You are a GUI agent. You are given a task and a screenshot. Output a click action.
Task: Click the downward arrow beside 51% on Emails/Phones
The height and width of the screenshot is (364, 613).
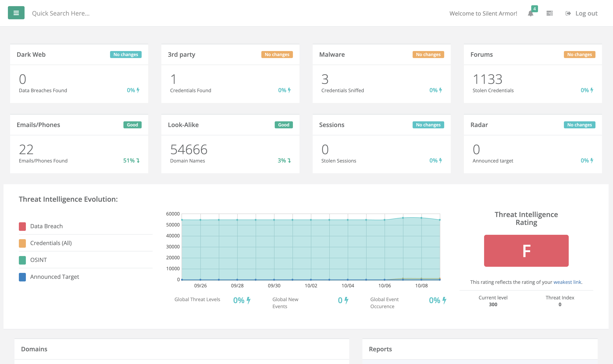coord(138,161)
